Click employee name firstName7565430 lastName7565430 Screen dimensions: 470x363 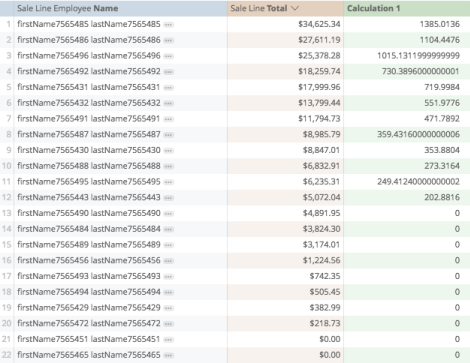pos(89,150)
